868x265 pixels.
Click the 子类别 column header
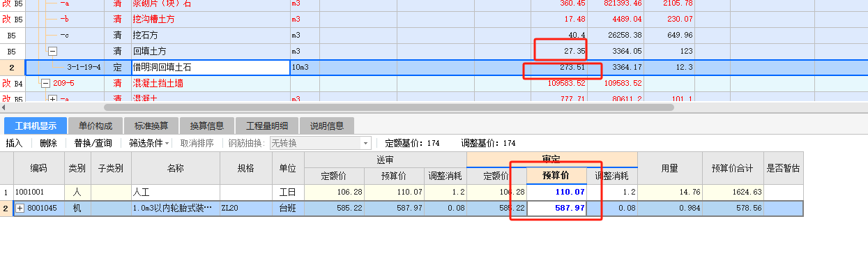point(111,168)
